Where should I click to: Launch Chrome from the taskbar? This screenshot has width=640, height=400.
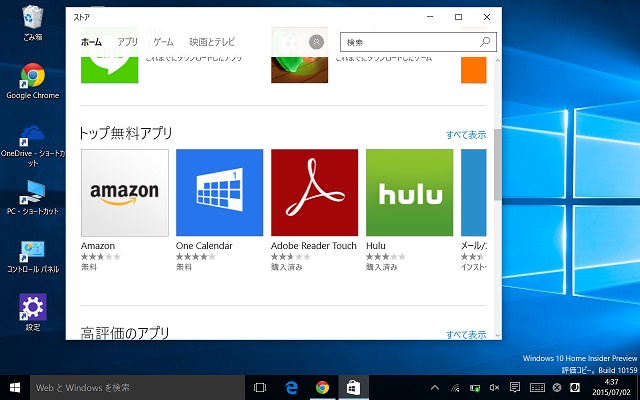click(x=322, y=387)
